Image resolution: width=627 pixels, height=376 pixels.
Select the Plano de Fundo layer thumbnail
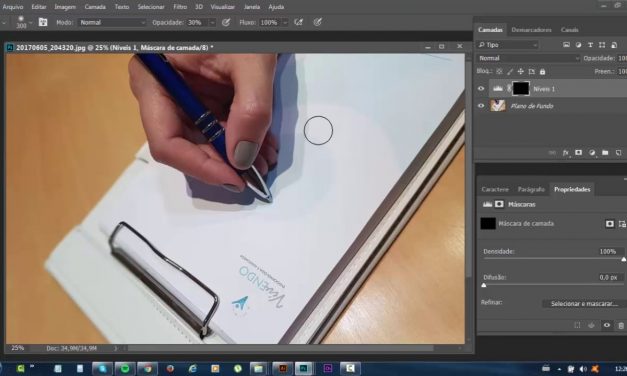coord(498,106)
